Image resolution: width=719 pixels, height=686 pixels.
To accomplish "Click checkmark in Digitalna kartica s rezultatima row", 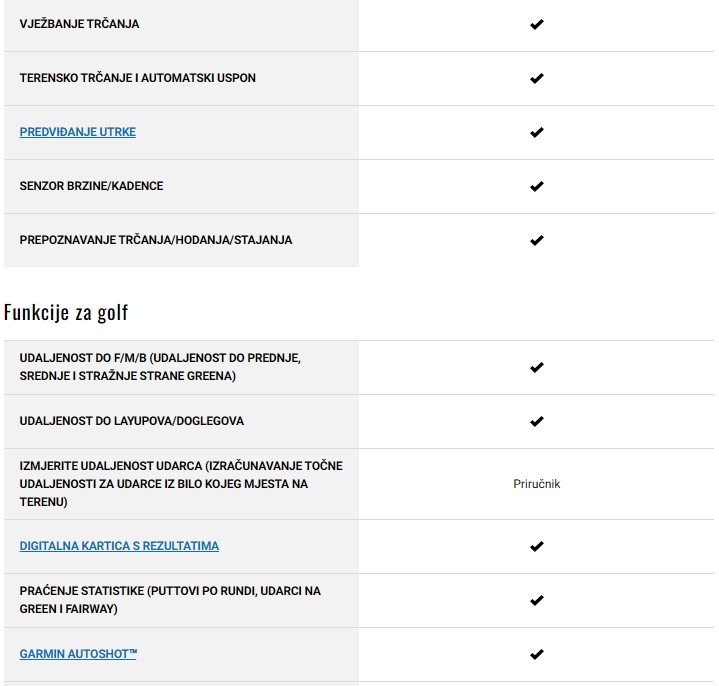I will pyautogui.click(x=536, y=546).
